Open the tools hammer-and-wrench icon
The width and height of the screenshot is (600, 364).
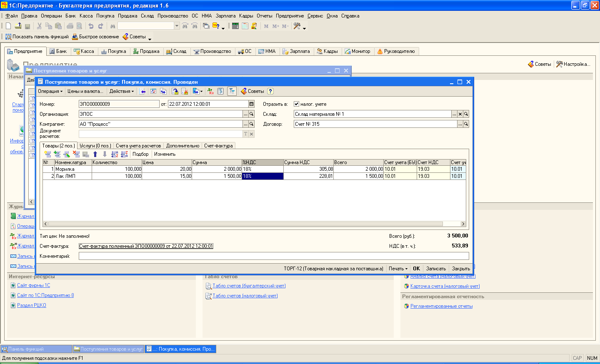point(297,26)
